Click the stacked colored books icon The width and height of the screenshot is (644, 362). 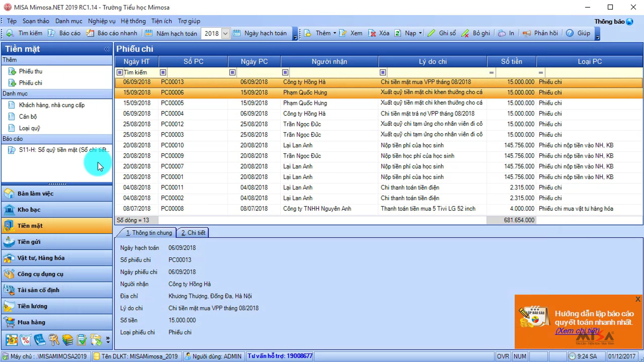68,340
